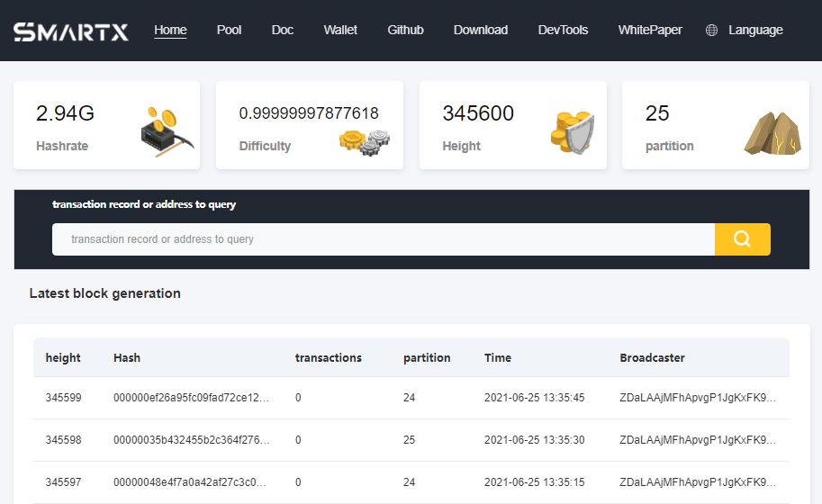The height and width of the screenshot is (504, 822).
Task: Click the search section label above the field
Action: click(144, 204)
